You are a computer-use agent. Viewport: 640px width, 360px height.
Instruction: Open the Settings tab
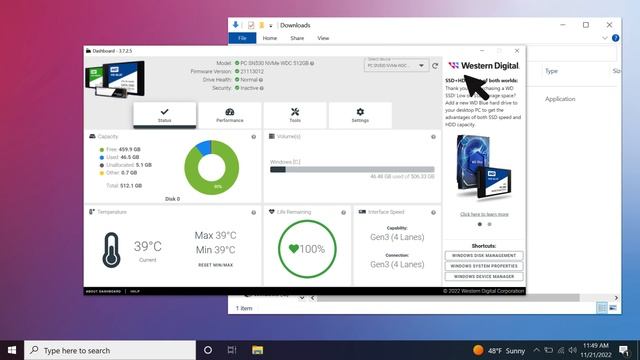pos(360,115)
